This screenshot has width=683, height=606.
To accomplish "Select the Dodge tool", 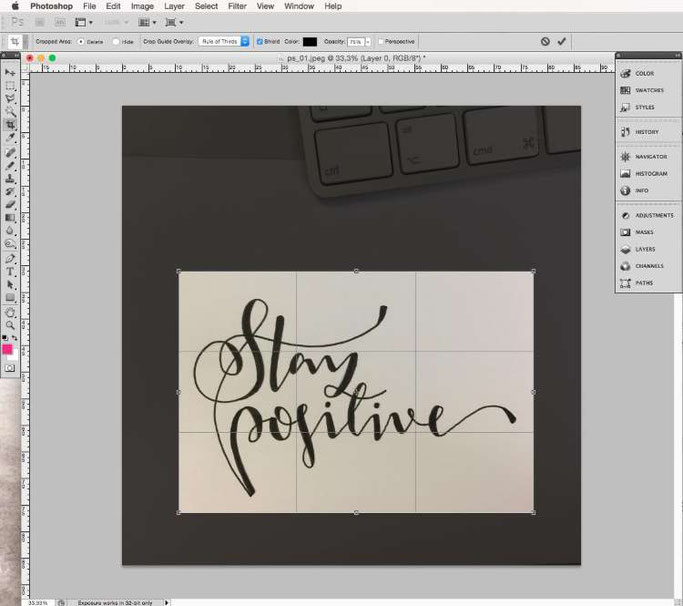I will 10,244.
